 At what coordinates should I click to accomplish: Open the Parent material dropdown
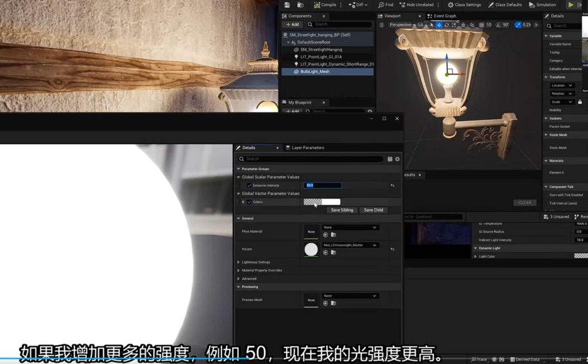[350, 245]
